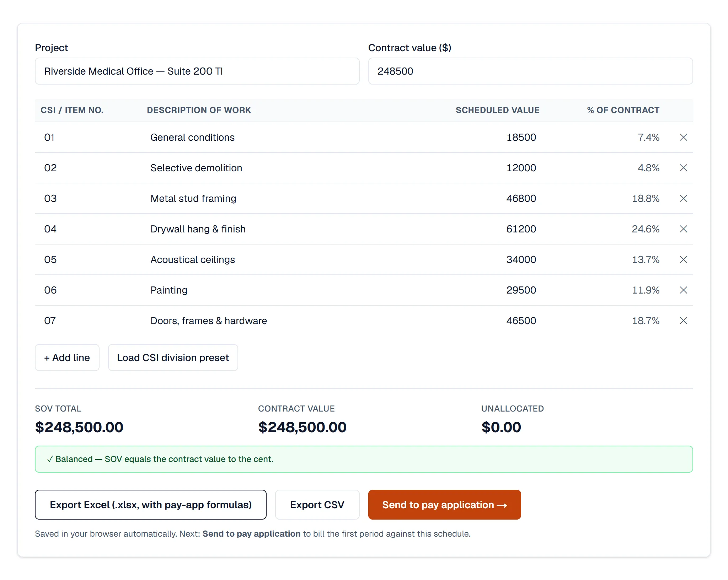Click the 24.6% of contract value
The image size is (728, 580).
[645, 229]
